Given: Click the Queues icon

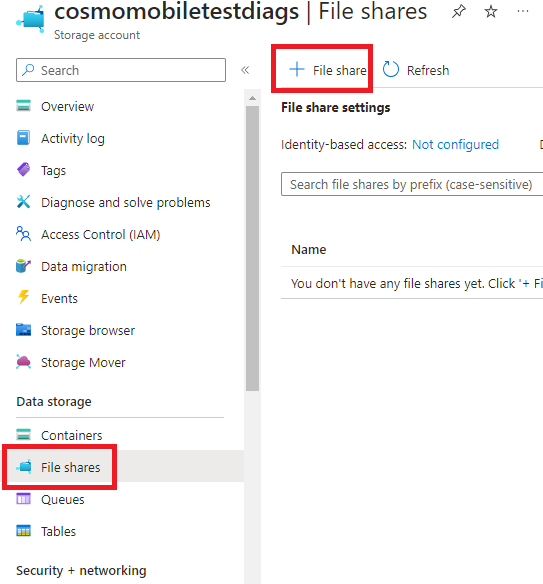Looking at the screenshot, I should point(23,498).
